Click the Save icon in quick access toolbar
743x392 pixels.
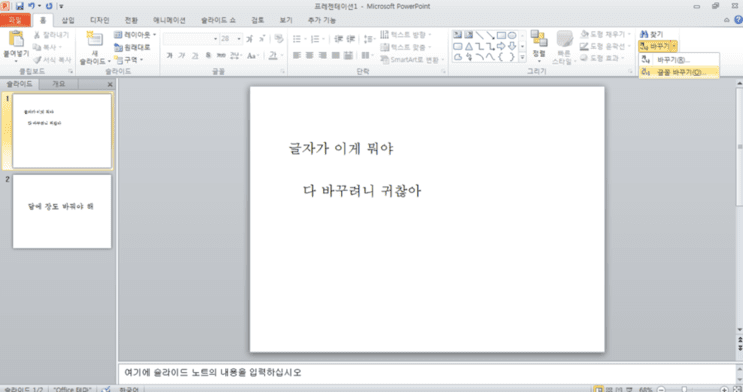pos(19,6)
